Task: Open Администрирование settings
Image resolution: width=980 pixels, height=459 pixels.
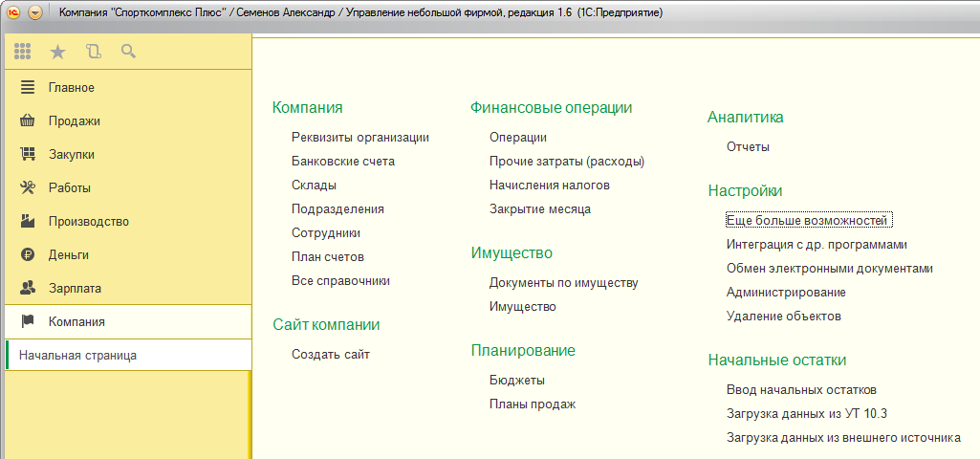Action: [x=786, y=292]
